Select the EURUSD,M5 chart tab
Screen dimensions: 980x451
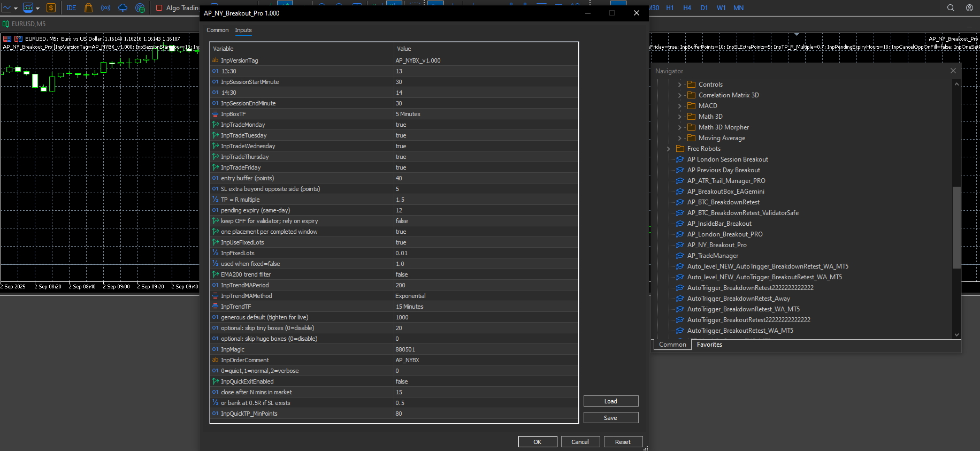coord(25,24)
